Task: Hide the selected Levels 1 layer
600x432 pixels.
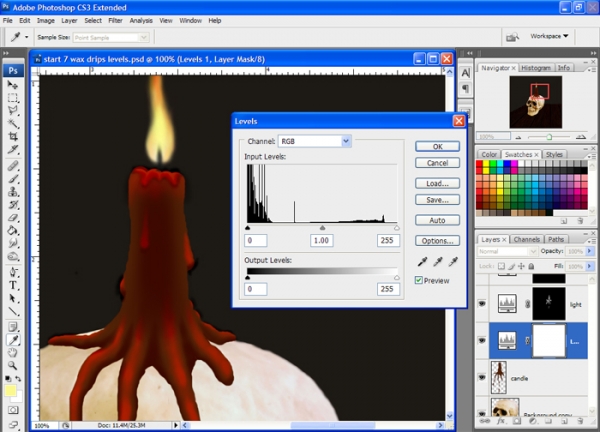Action: [x=482, y=340]
